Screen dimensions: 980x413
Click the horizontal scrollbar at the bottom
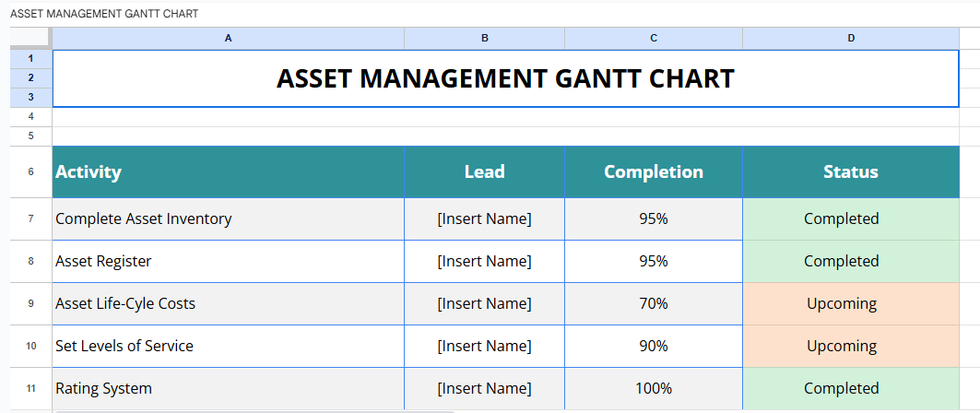pyautogui.click(x=254, y=411)
